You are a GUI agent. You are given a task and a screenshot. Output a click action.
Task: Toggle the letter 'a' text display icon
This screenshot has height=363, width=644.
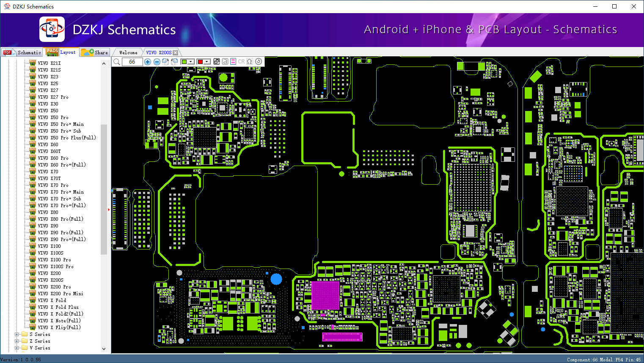[x=225, y=61]
